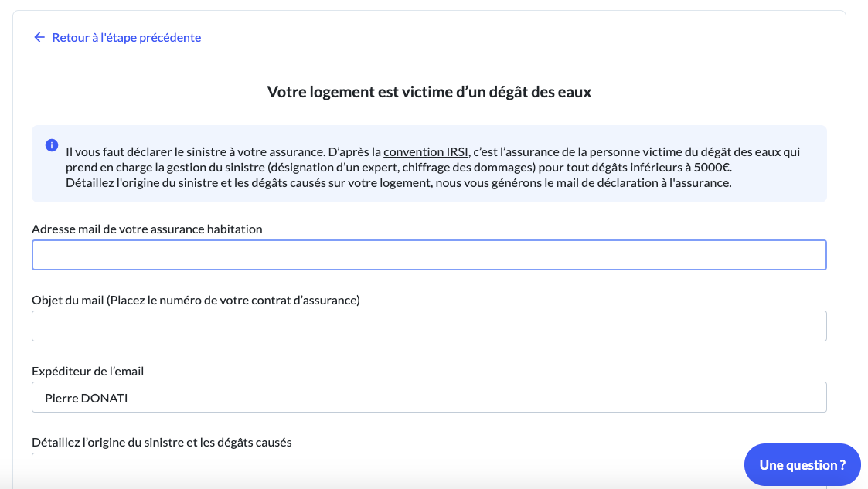Focus the insurance email address field

click(429, 255)
